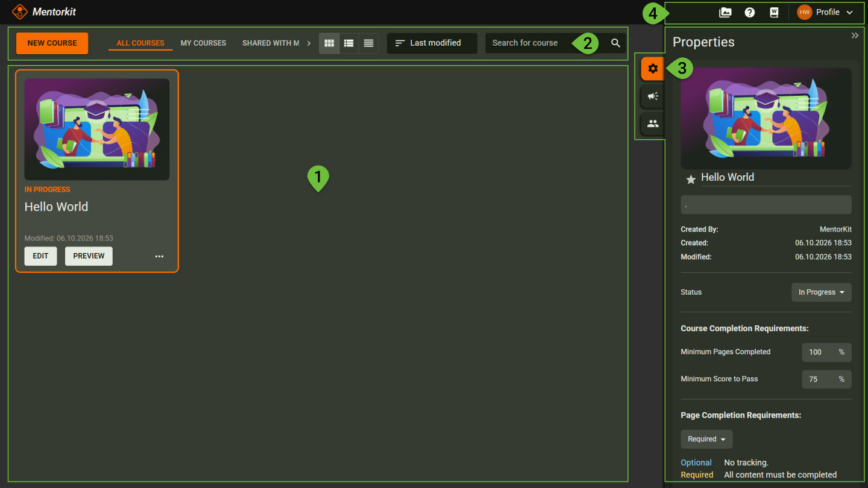
Task: Open the glossary book icon in top bar
Action: (x=775, y=12)
